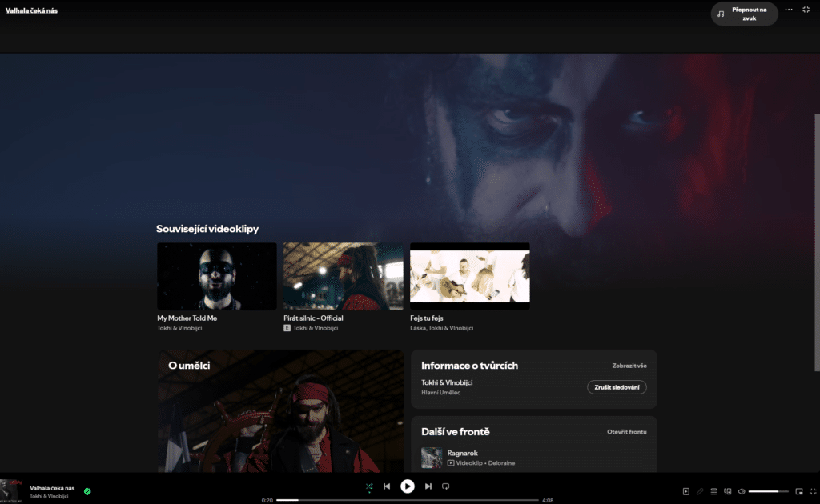Click the vertical page scrollbar
This screenshot has width=820, height=504.
click(817, 242)
